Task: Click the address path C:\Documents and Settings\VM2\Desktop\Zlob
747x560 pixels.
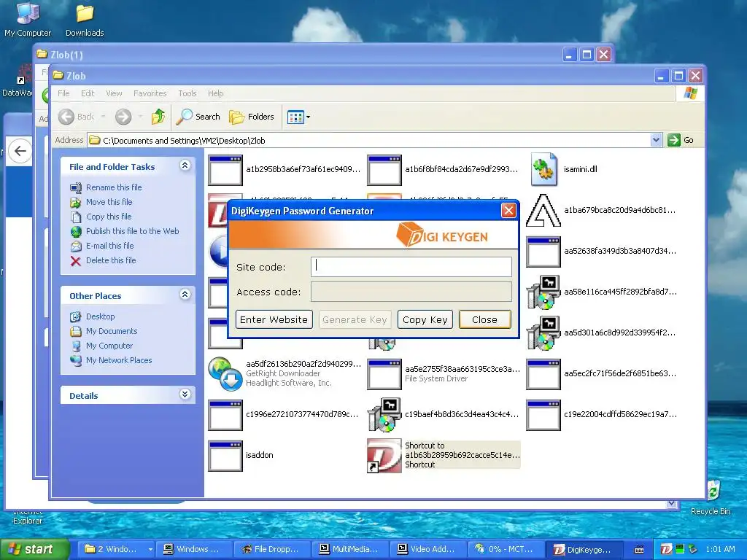Action: 184,141
